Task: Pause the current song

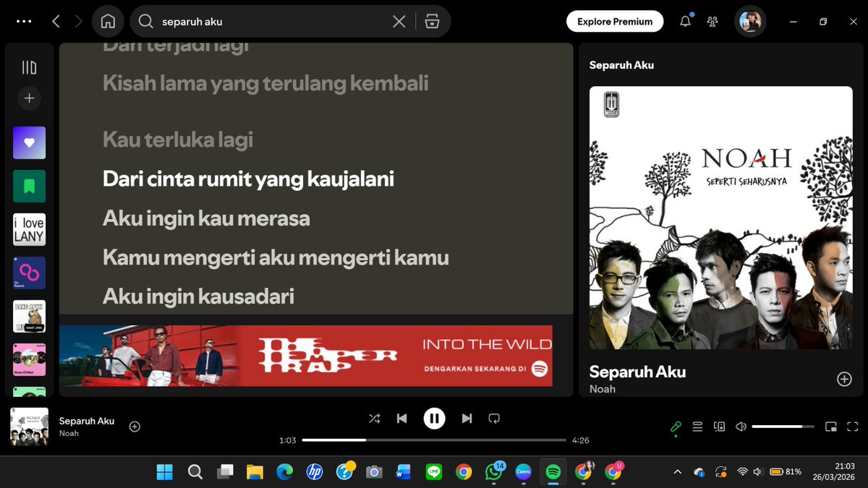Action: [434, 418]
